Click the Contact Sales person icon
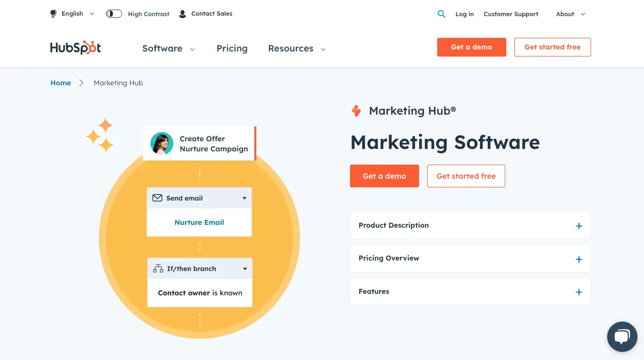Viewport: 644px width, 360px height. pos(183,14)
